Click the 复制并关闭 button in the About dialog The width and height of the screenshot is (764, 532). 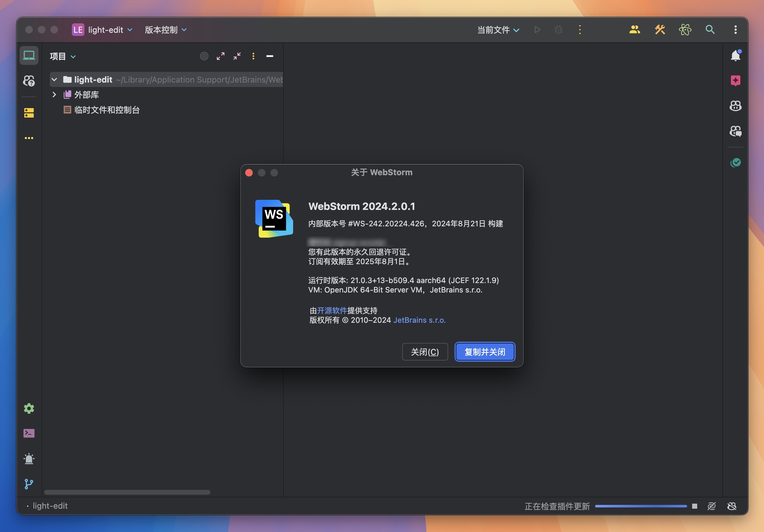484,352
